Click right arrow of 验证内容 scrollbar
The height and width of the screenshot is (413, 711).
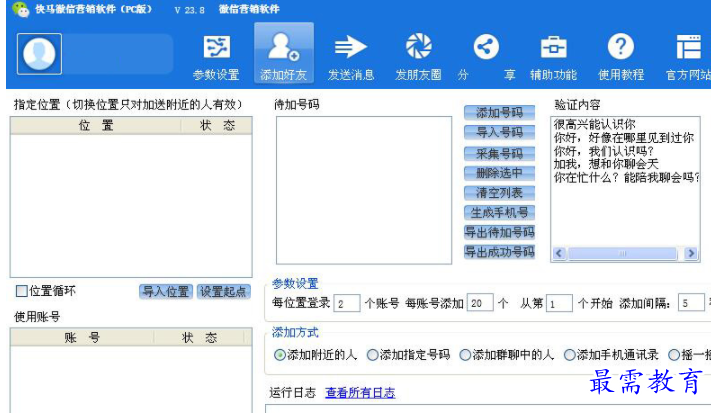pyautogui.click(x=691, y=253)
